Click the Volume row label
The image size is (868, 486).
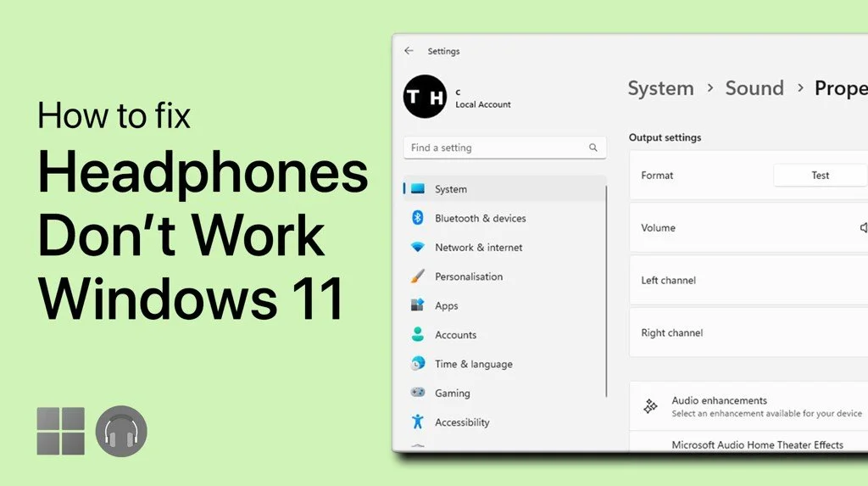point(658,228)
